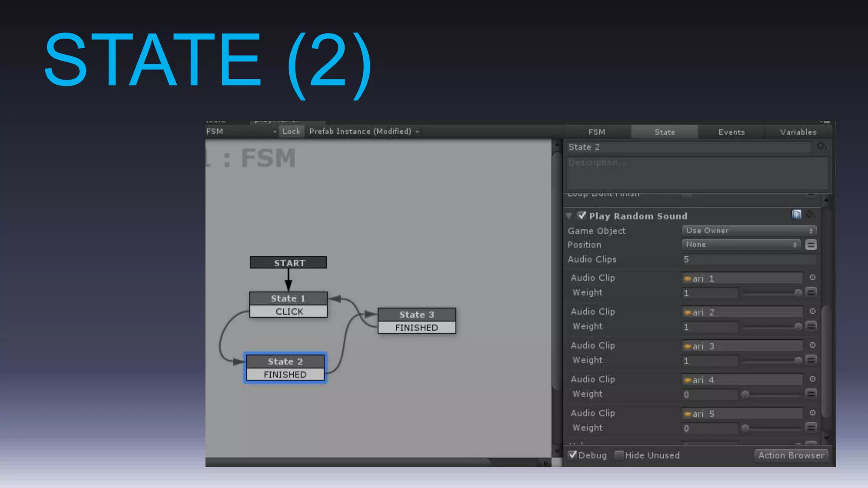The image size is (868, 488).
Task: Click object picker circle for ari 1
Action: click(812, 278)
